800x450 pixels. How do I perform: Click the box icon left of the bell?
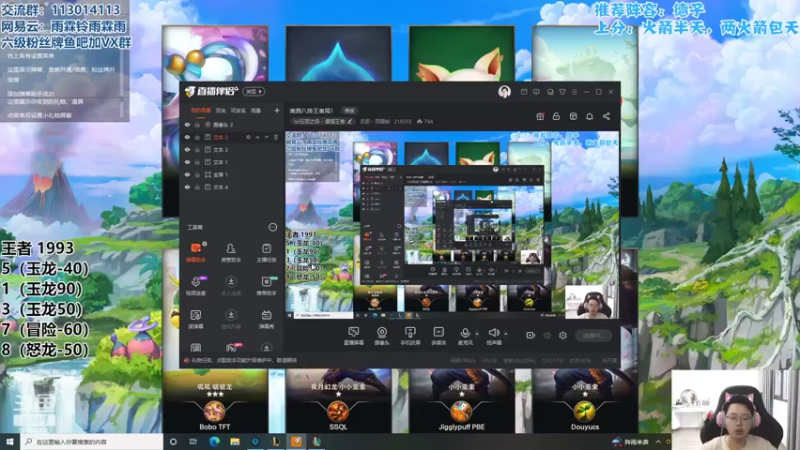[573, 116]
